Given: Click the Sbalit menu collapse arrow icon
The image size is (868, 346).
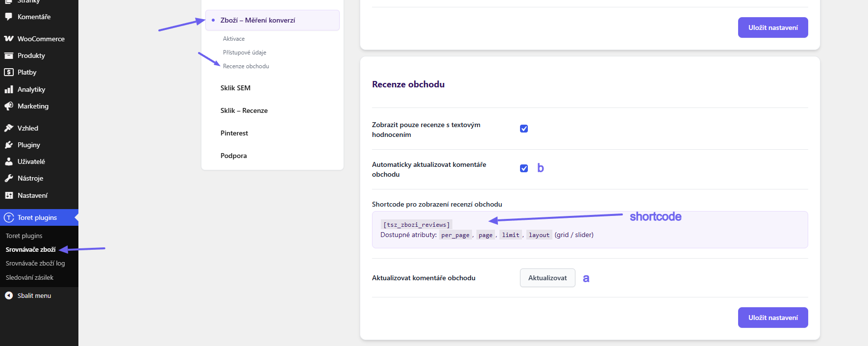Looking at the screenshot, I should [9, 295].
